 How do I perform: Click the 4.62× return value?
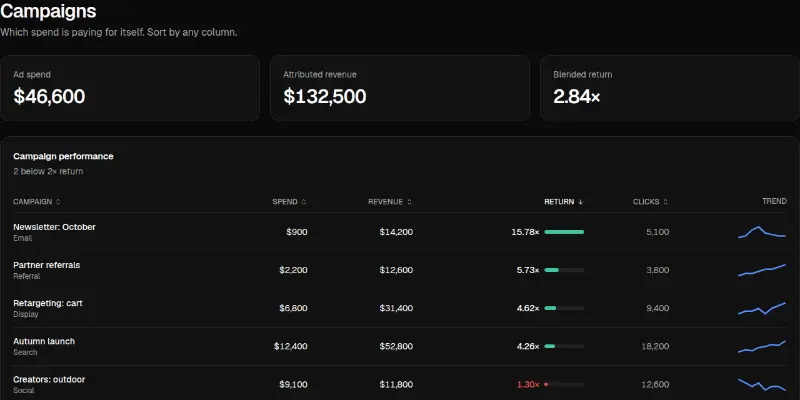(528, 308)
